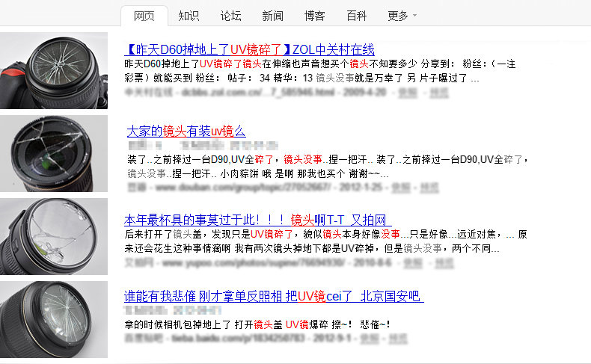Open the 博客 tab
Screen dimensions: 591x364
[x=315, y=16]
